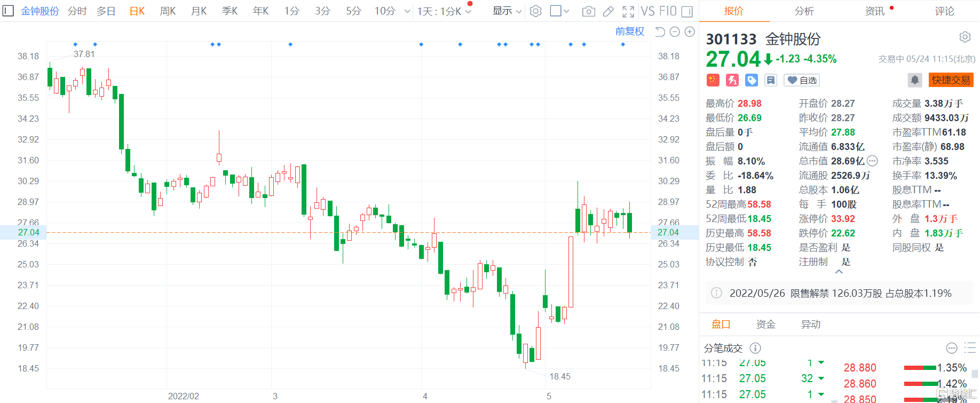Click 52周最高 58.58 value
Viewport: 980px width, 403px height.
[759, 204]
